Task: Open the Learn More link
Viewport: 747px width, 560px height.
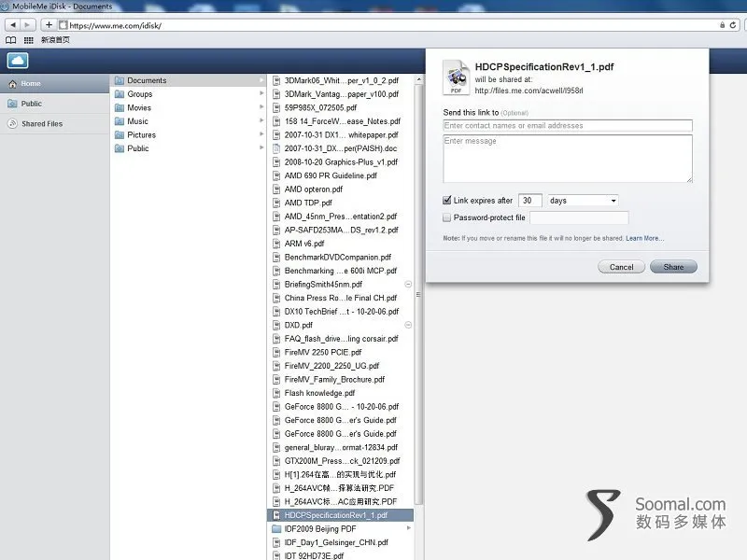Action: coord(644,238)
